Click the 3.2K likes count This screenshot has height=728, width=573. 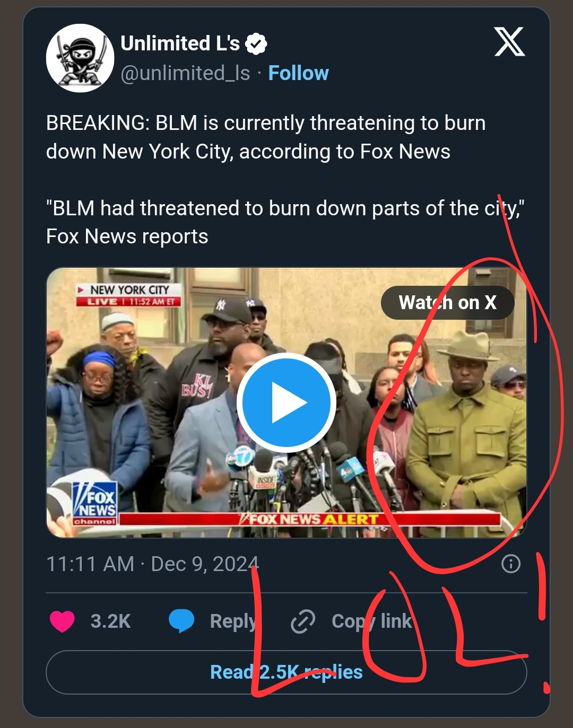(110, 621)
